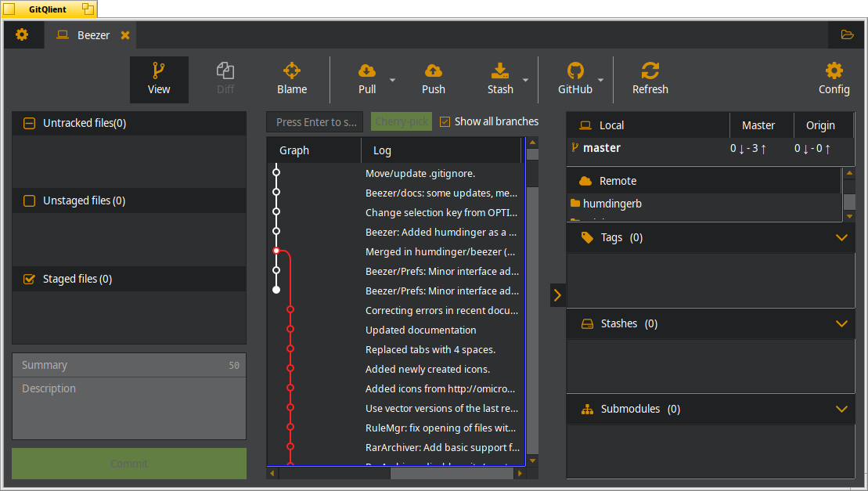Expand the Stashes section chevron

841,323
